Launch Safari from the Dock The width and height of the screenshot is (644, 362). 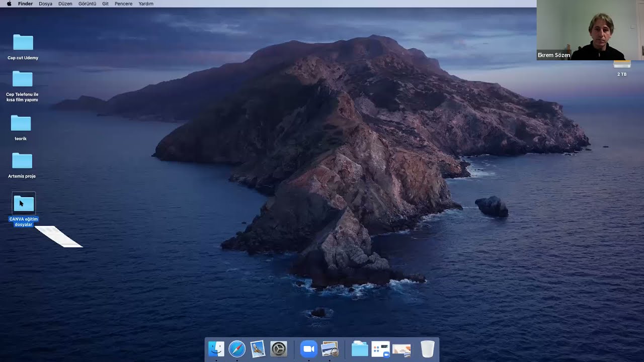[237, 349]
